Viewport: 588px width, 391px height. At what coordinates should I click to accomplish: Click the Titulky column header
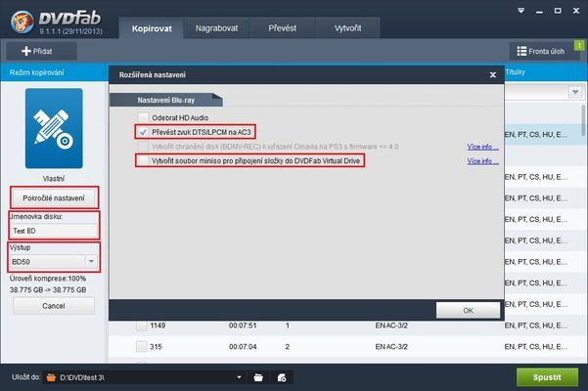click(515, 72)
